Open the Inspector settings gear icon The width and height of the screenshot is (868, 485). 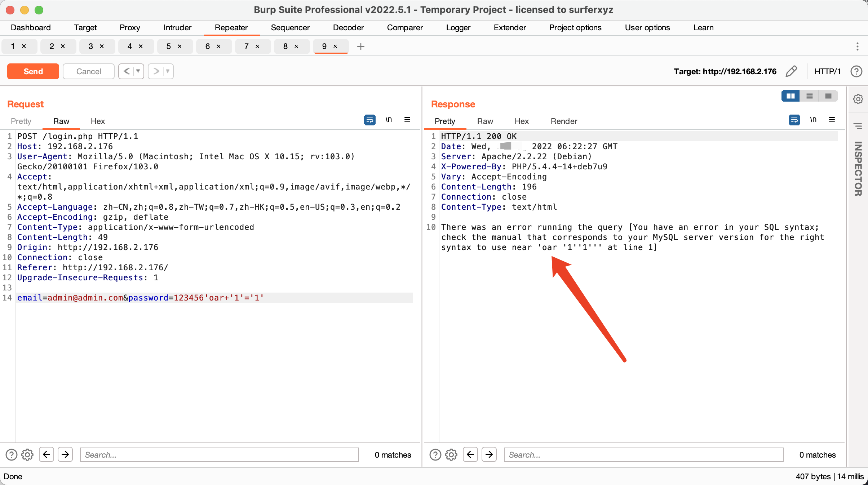click(858, 99)
